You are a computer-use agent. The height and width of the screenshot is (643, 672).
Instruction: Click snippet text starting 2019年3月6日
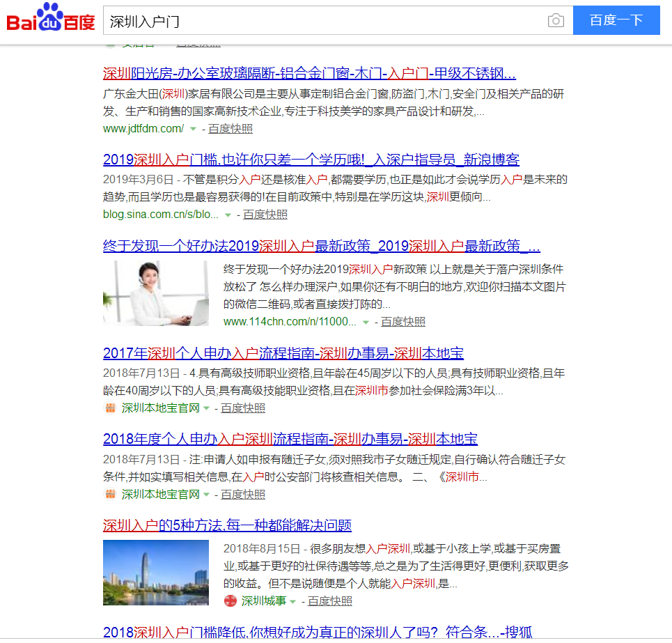point(335,188)
